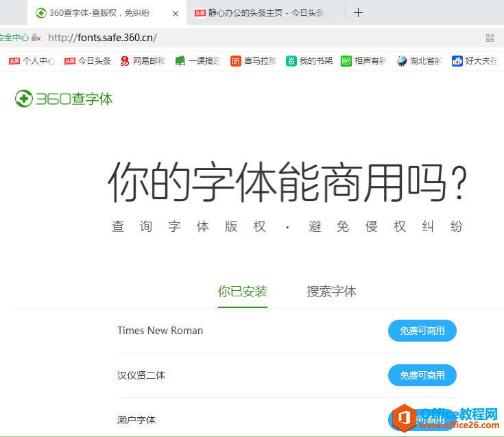Click the Times New Roman font name
The height and width of the screenshot is (437, 504).
(160, 331)
